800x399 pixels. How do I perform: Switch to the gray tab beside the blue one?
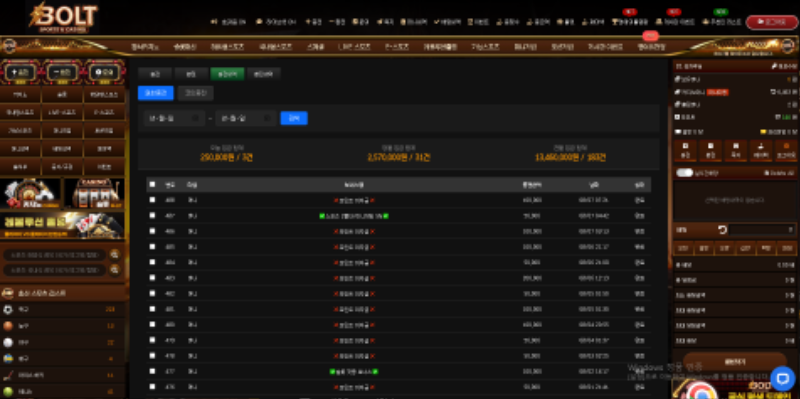(x=195, y=93)
